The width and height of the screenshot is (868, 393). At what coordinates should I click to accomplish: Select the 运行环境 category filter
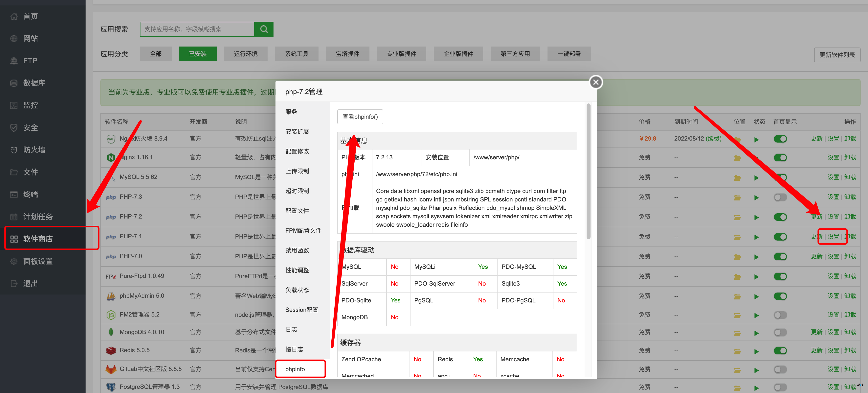pyautogui.click(x=246, y=54)
